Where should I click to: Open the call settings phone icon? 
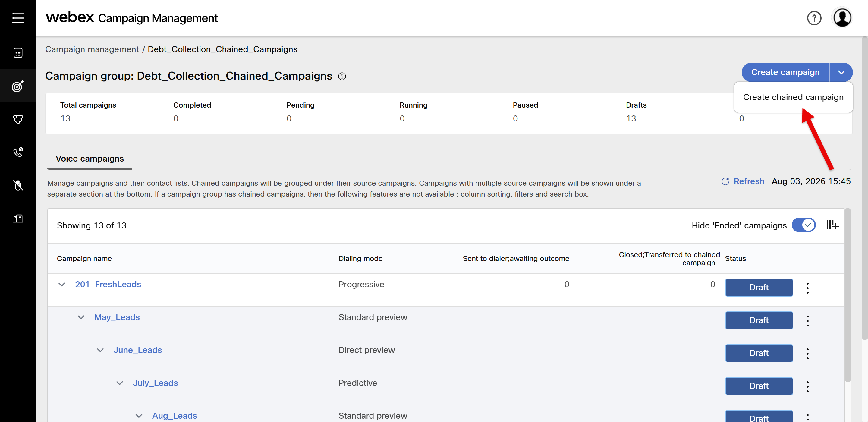pos(18,152)
